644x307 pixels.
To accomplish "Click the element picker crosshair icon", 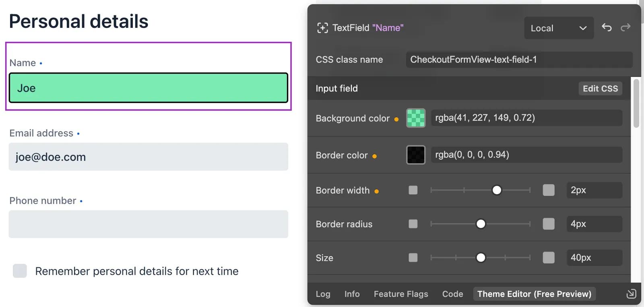I will tap(322, 28).
